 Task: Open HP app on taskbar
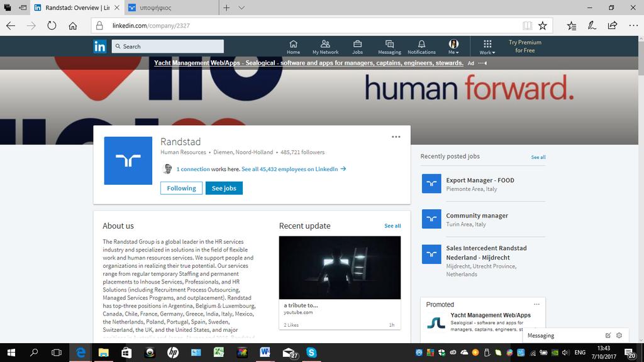(173, 353)
